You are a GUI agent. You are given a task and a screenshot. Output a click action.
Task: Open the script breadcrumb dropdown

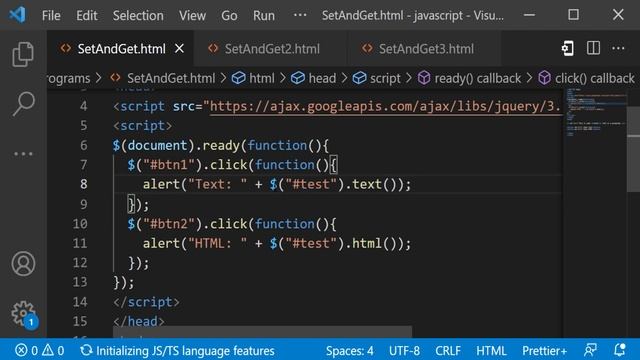385,78
